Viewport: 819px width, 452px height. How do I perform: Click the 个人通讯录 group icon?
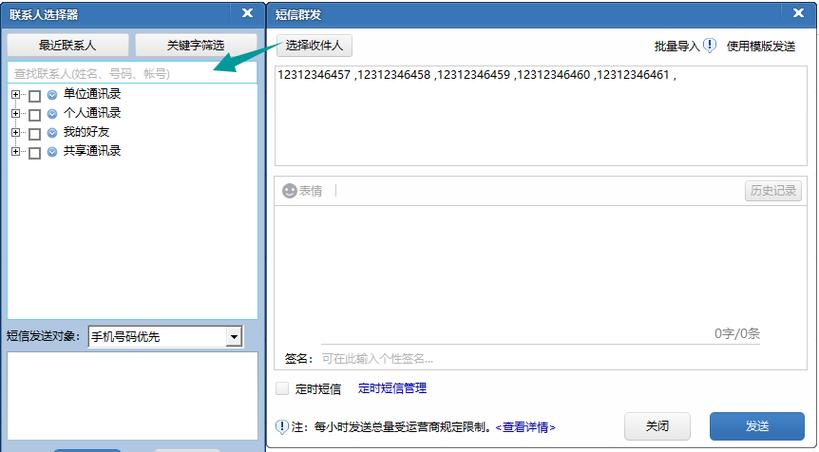click(52, 113)
